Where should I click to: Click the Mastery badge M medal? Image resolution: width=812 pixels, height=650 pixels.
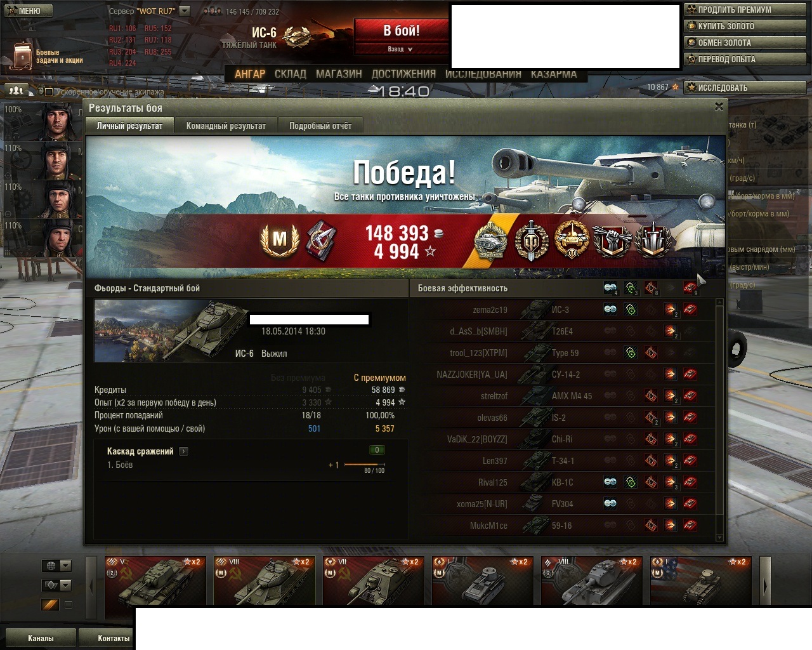click(280, 240)
